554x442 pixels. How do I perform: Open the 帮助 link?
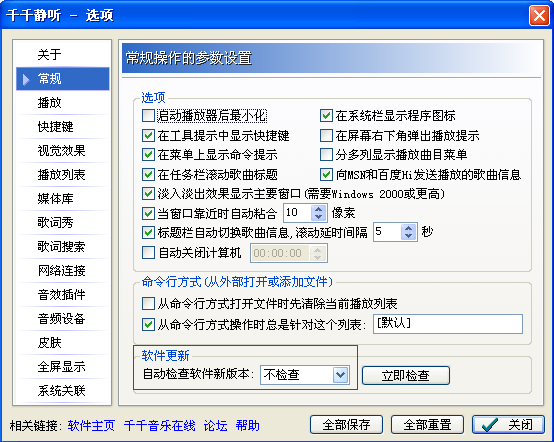click(247, 425)
